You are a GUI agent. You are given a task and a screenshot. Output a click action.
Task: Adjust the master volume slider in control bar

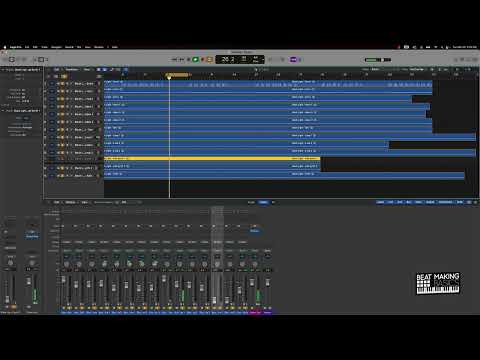click(x=378, y=60)
